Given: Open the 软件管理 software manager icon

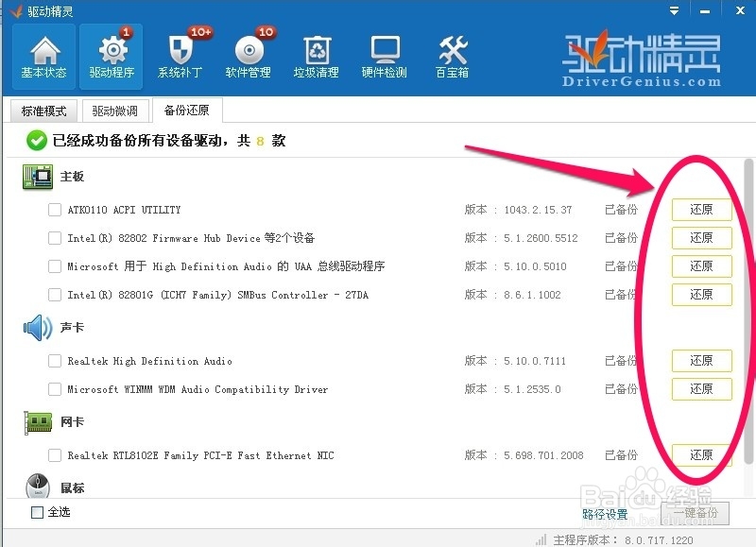Looking at the screenshot, I should click(247, 55).
